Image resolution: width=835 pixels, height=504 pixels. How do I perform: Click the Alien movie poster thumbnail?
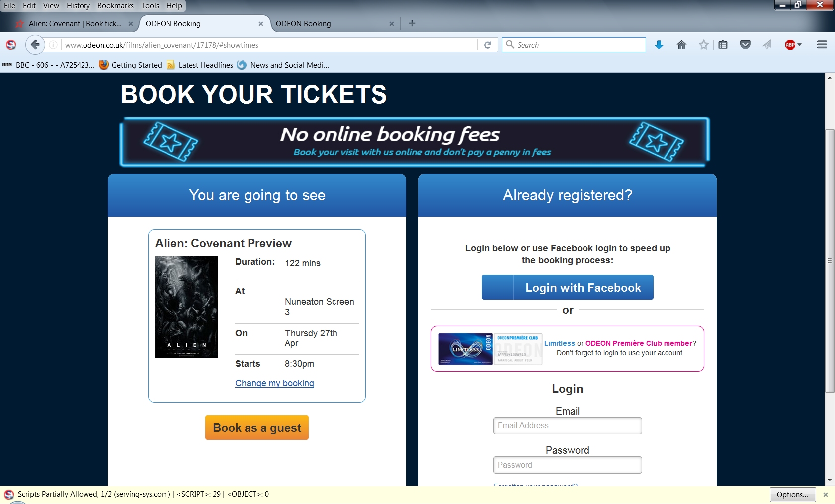click(x=186, y=307)
